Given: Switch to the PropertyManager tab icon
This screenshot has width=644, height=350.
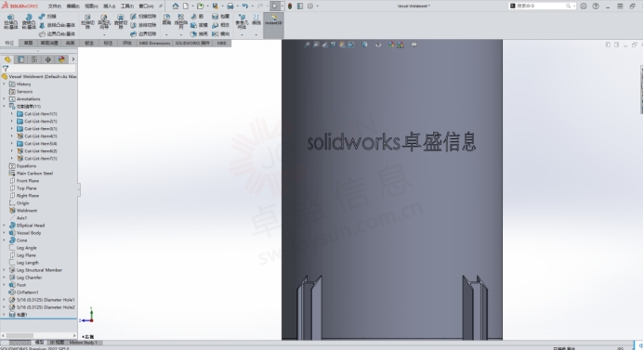Looking at the screenshot, I should (21, 59).
